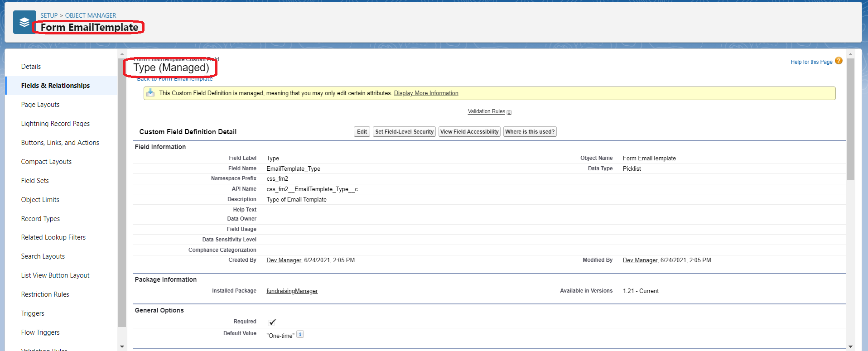Click the Edit button
This screenshot has width=868, height=351.
click(362, 132)
